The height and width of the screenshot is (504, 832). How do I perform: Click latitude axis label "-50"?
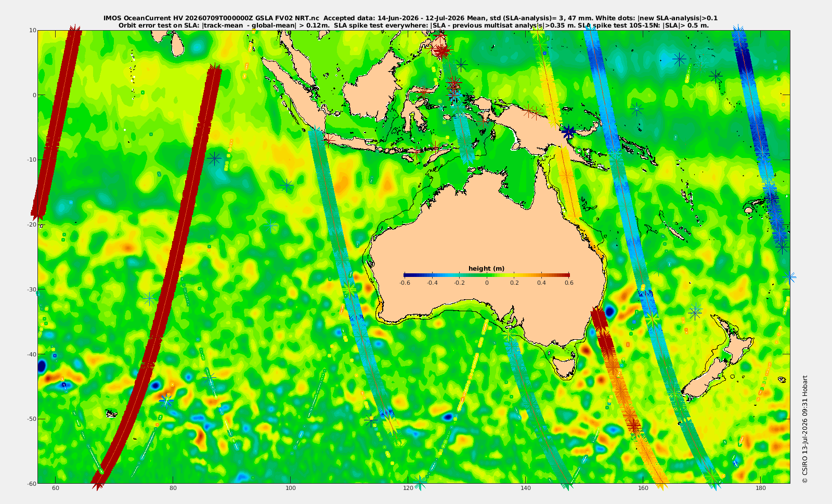[31, 419]
